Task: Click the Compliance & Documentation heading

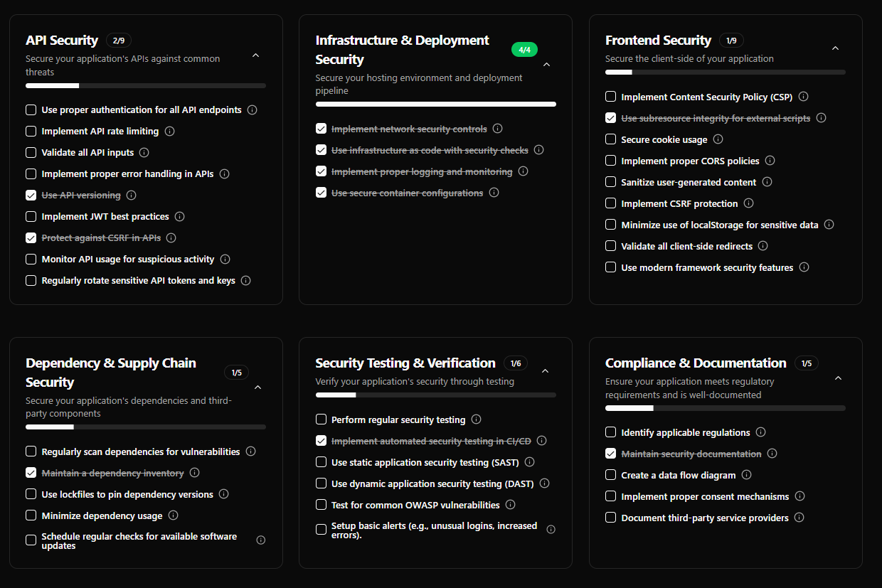Action: (x=696, y=363)
